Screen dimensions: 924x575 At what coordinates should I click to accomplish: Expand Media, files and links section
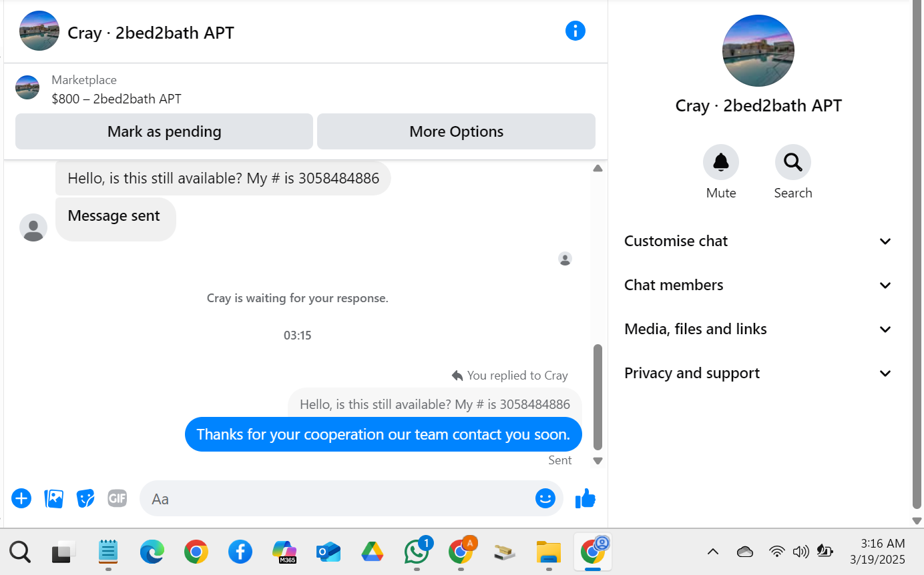[x=758, y=330]
